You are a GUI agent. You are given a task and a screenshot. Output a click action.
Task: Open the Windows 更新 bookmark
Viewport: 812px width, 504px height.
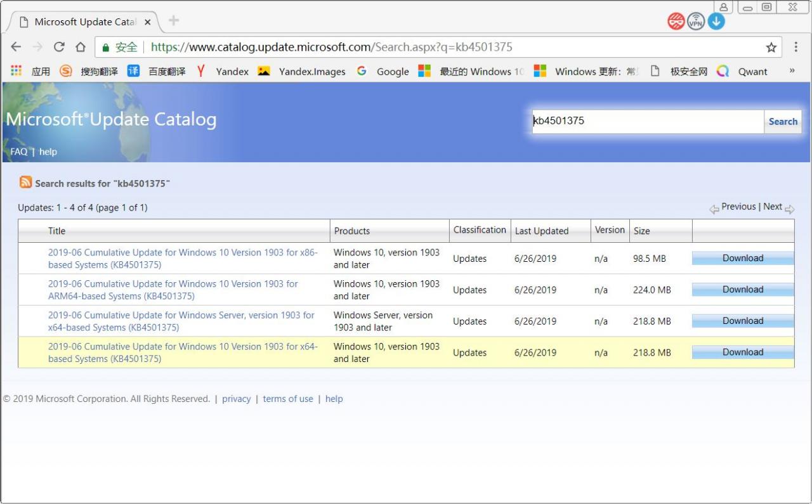pos(587,72)
